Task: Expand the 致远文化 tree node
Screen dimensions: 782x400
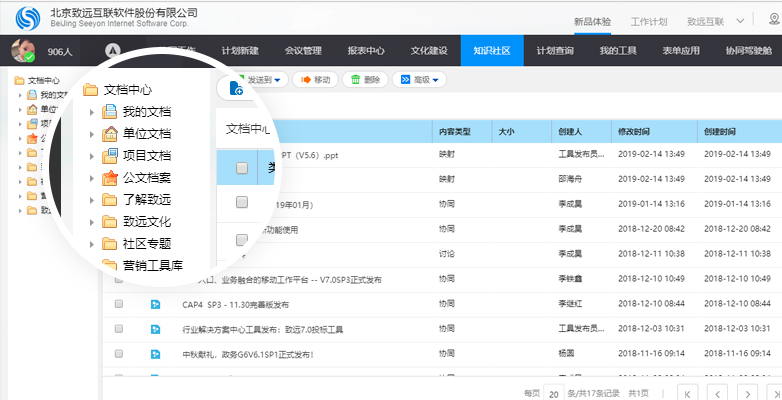Action: pos(91,222)
